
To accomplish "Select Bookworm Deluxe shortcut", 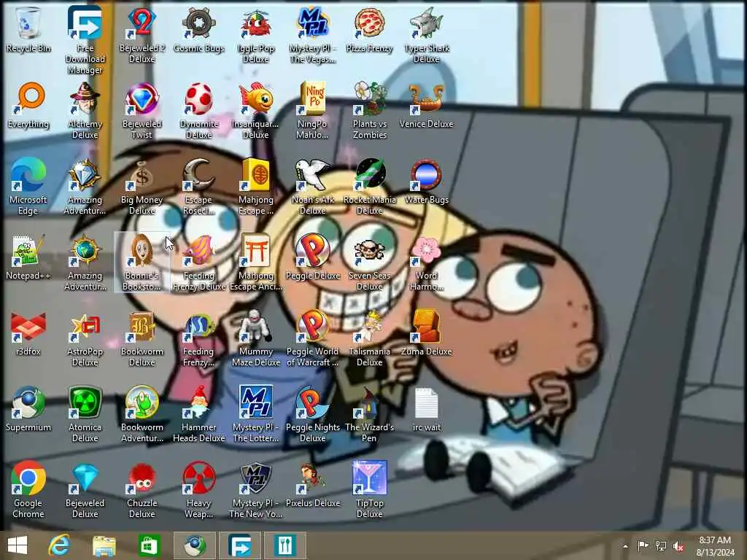I will (x=142, y=338).
